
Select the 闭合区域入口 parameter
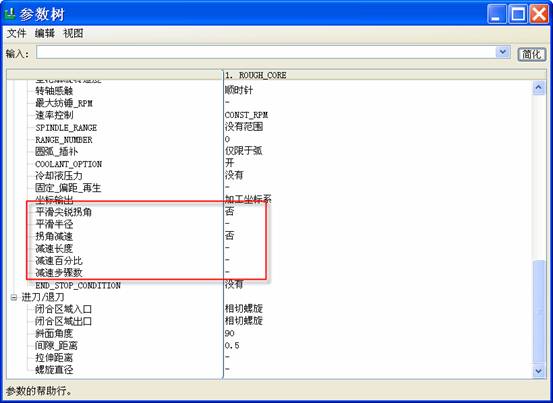coord(63,310)
